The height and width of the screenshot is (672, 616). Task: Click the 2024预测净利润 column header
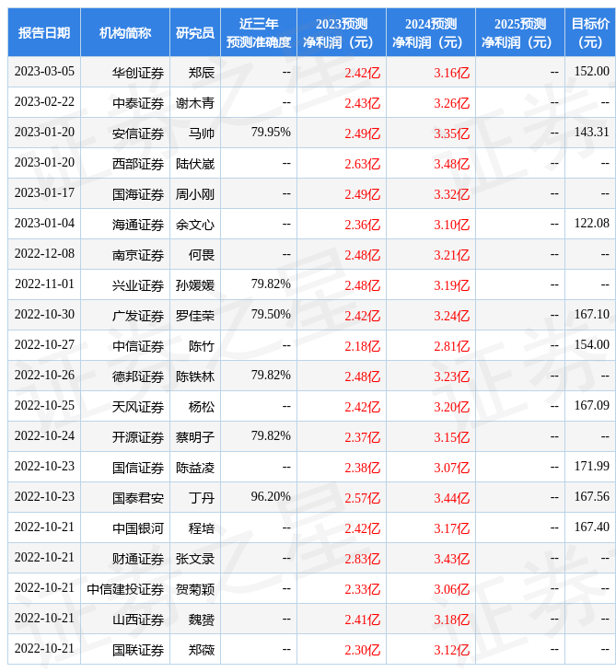click(431, 32)
